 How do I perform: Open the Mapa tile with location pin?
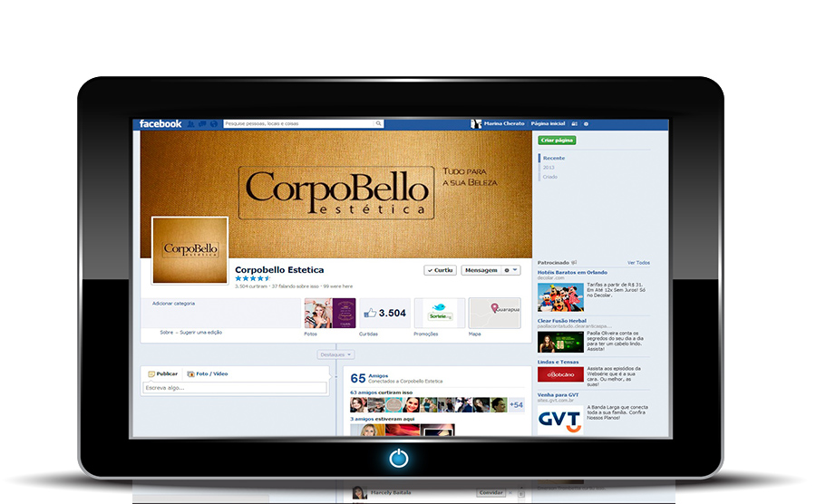(x=494, y=313)
